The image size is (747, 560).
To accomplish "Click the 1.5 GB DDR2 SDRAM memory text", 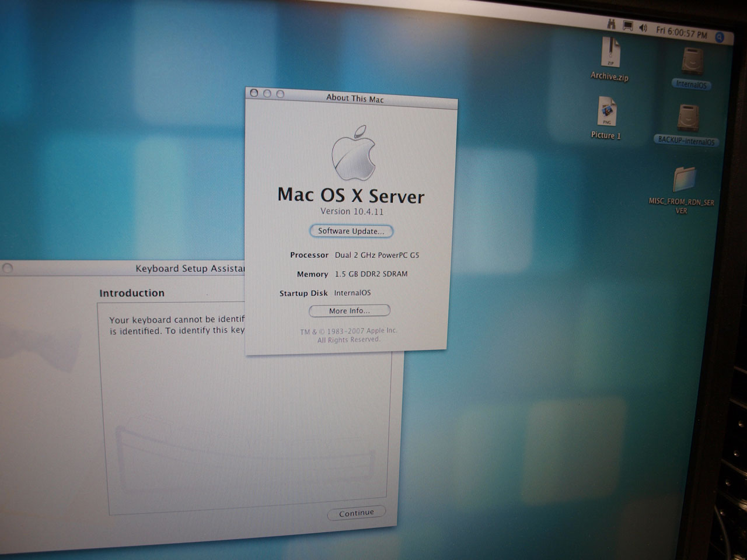I will click(x=371, y=274).
